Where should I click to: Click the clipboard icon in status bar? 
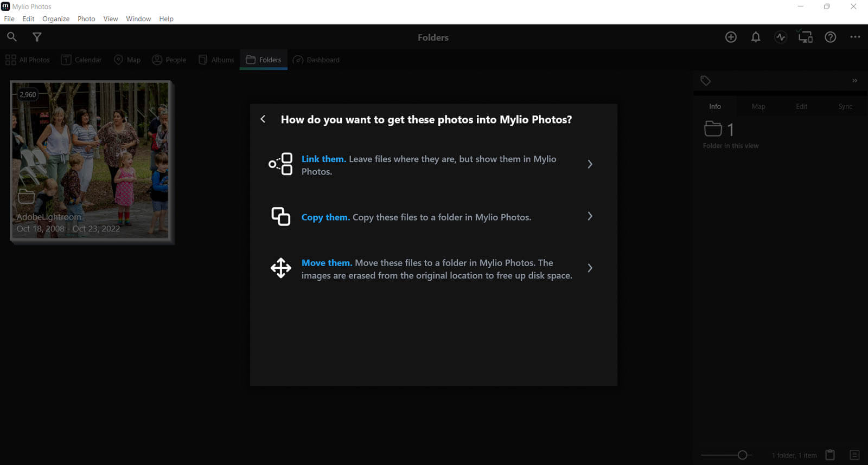pos(829,455)
